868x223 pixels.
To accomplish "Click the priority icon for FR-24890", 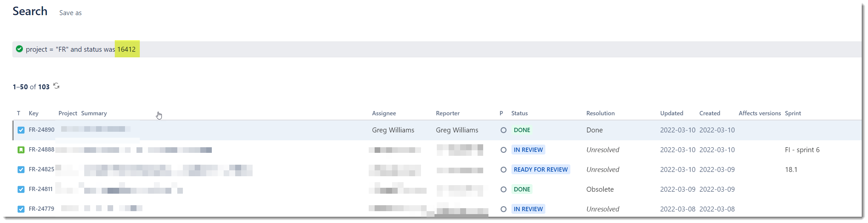I will (x=504, y=130).
